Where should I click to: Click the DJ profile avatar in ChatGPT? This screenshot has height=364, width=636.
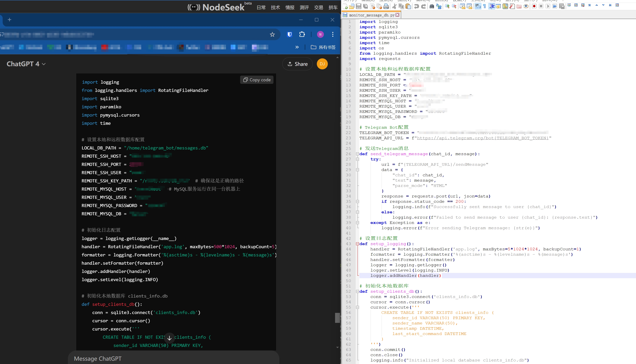coord(322,64)
